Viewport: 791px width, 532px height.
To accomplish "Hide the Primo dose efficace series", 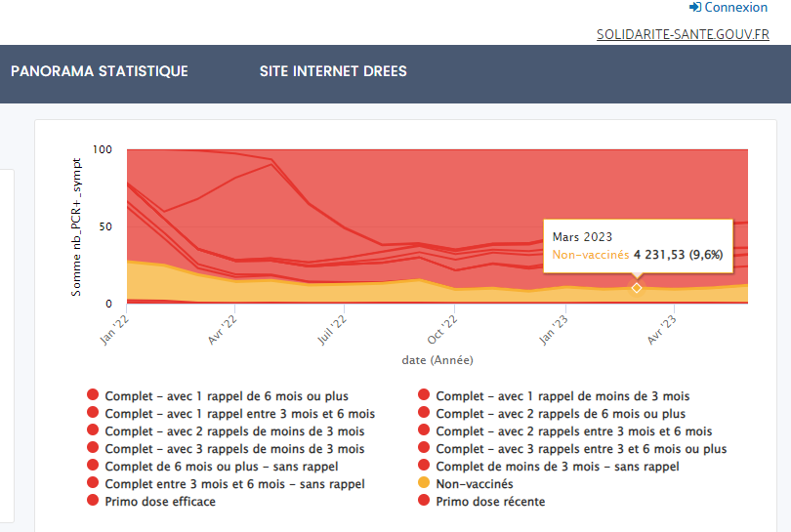I will (94, 501).
